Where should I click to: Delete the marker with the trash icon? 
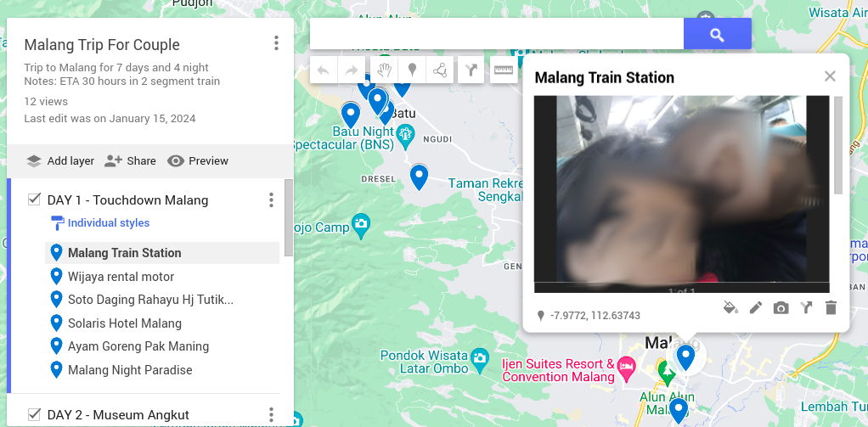(x=831, y=307)
